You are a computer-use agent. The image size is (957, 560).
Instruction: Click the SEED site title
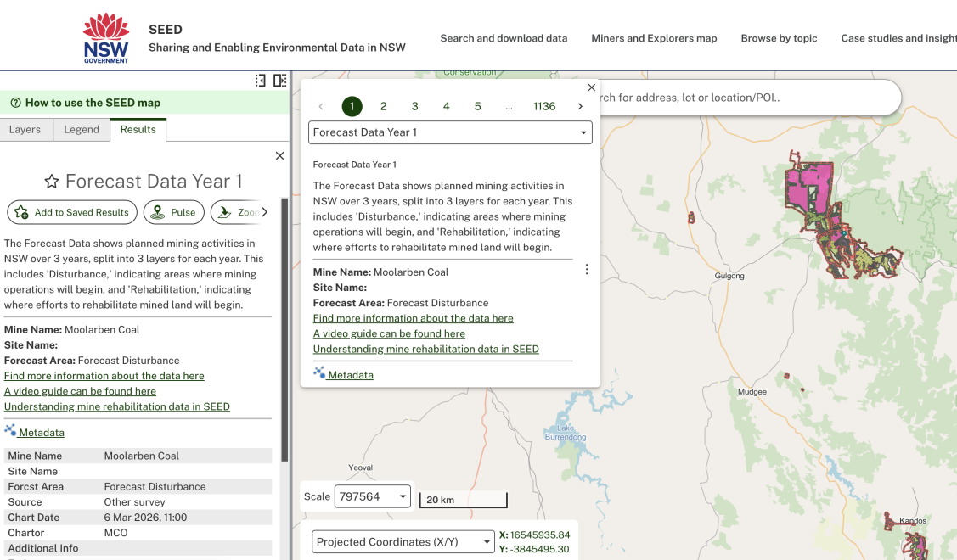166,30
